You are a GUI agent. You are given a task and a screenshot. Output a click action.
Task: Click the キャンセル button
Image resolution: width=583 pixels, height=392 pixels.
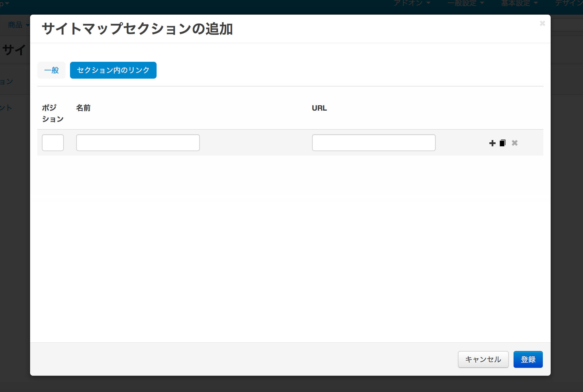483,359
